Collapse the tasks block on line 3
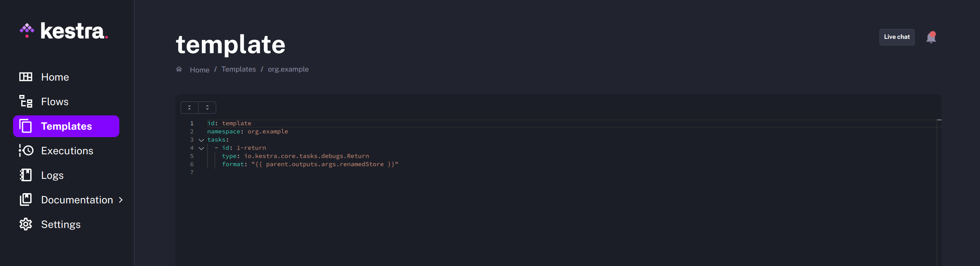 point(201,140)
